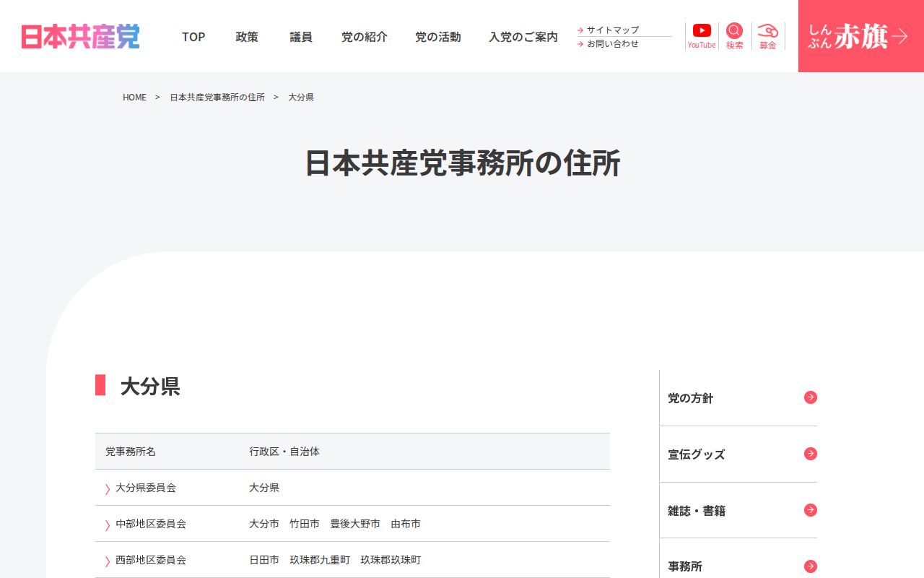
Task: Click 大分県 in the breadcrumb
Action: tap(301, 97)
